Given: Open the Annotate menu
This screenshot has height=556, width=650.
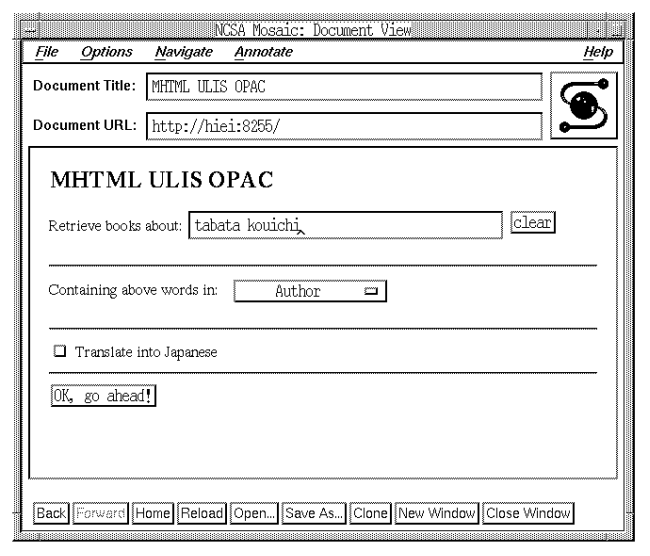Looking at the screenshot, I should 263,51.
